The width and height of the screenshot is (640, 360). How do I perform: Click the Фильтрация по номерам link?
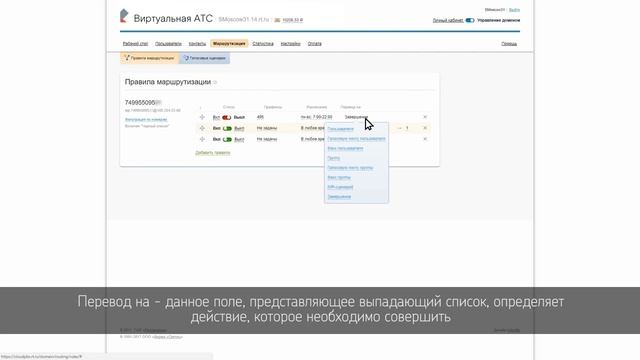[146, 120]
